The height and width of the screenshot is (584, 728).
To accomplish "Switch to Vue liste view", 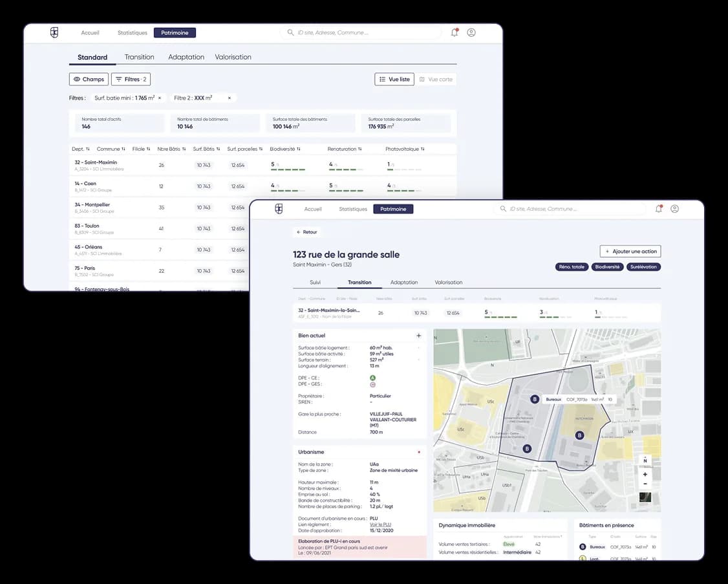I will click(394, 80).
